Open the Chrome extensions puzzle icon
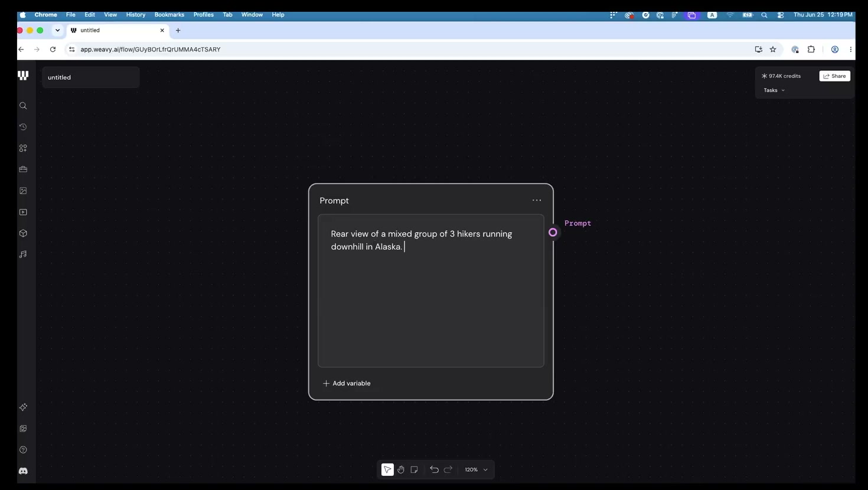The width and height of the screenshot is (868, 490). [x=811, y=50]
